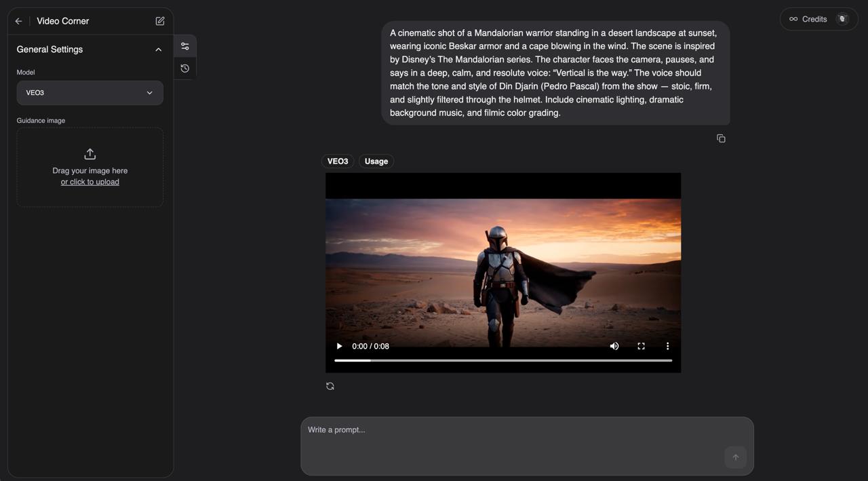868x481 pixels.
Task: Open the video more options menu
Action: (667, 346)
